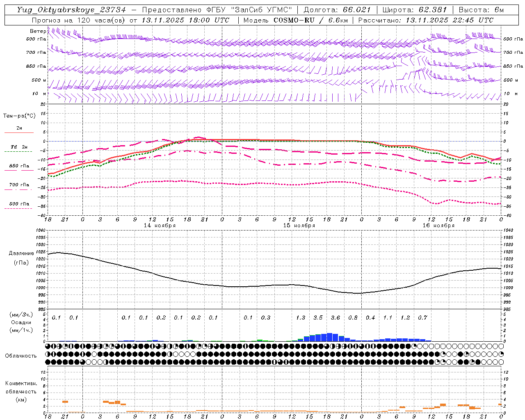The width and height of the screenshot is (525, 420).
Task: Click the 'Облачность' cloud cover label
Action: pos(21,356)
